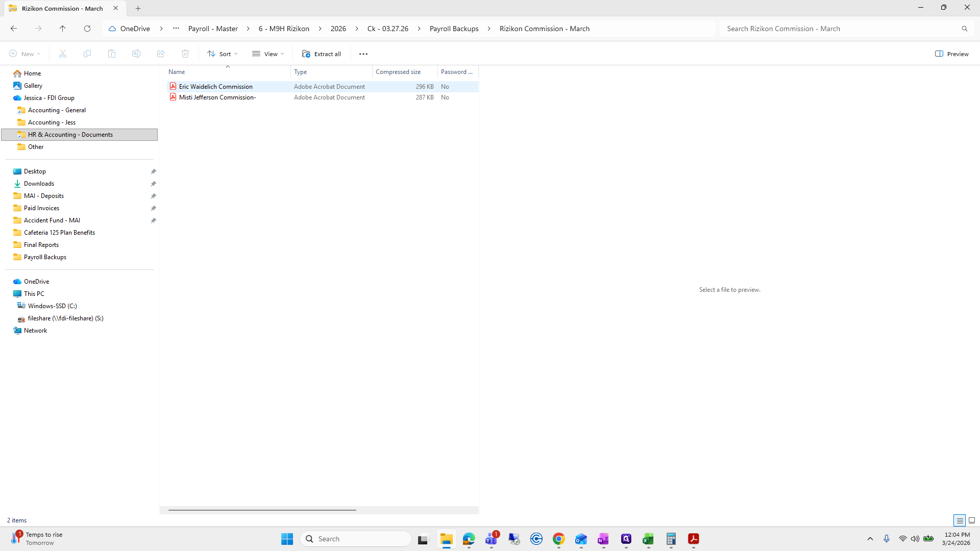
Task: Navigate to Payroll Backups breadcrumb
Action: point(454,29)
